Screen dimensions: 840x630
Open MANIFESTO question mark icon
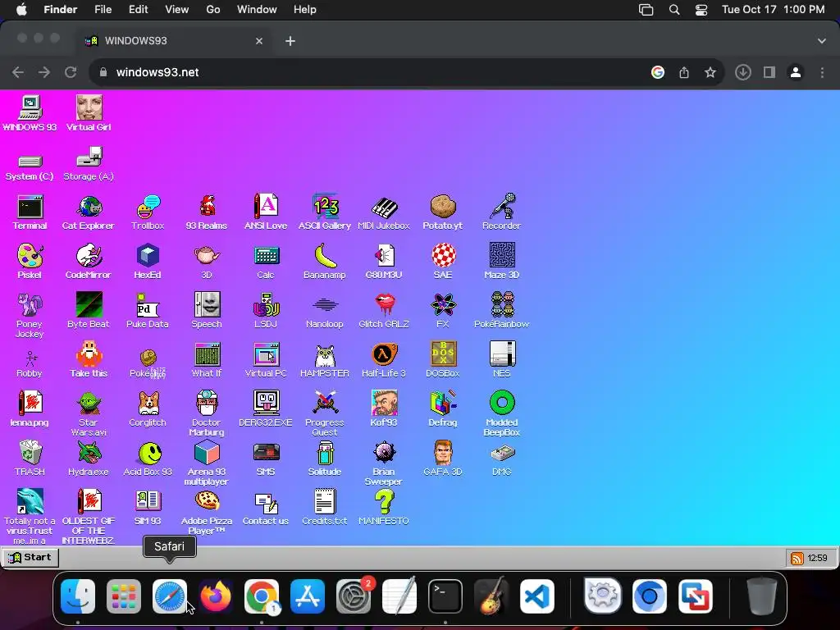coord(384,507)
